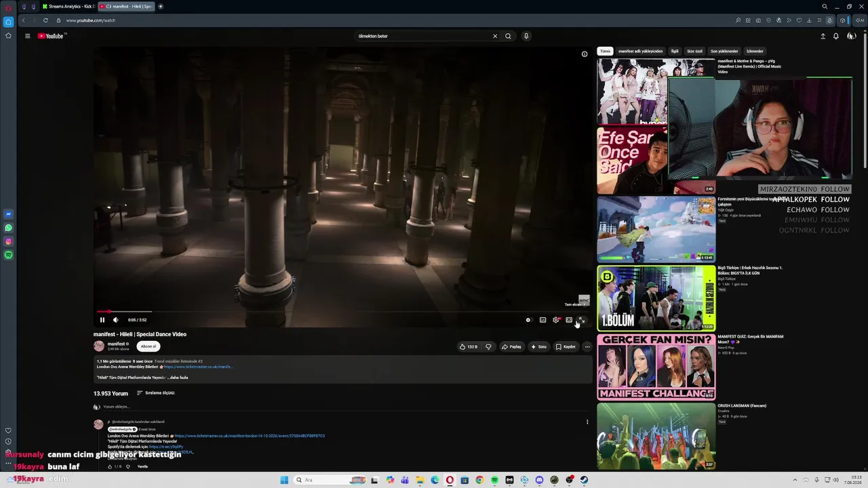Dislike the video with thumbs-down button
The width and height of the screenshot is (868, 488).
pos(488,346)
